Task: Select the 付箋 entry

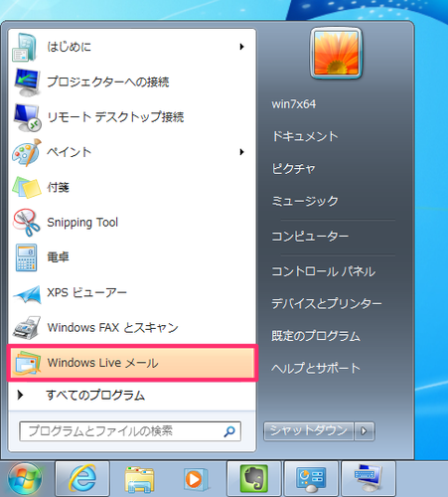Action: coord(132,188)
